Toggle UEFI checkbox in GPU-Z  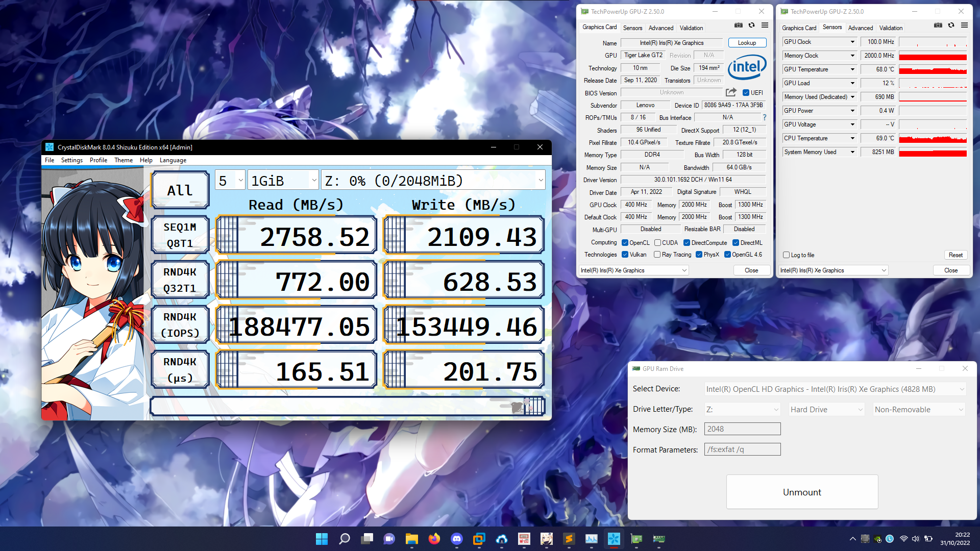(746, 92)
